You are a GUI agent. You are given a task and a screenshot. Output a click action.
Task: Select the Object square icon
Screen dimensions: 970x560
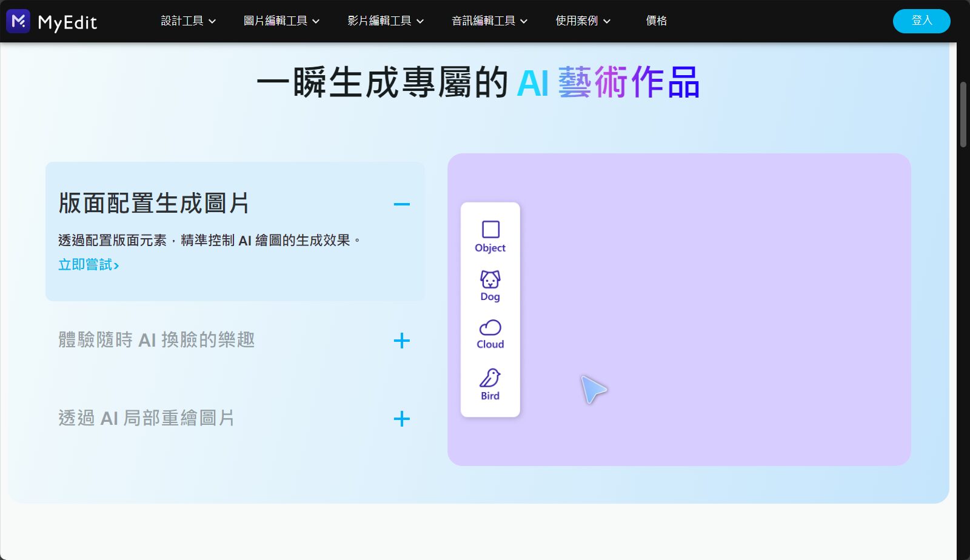click(490, 230)
